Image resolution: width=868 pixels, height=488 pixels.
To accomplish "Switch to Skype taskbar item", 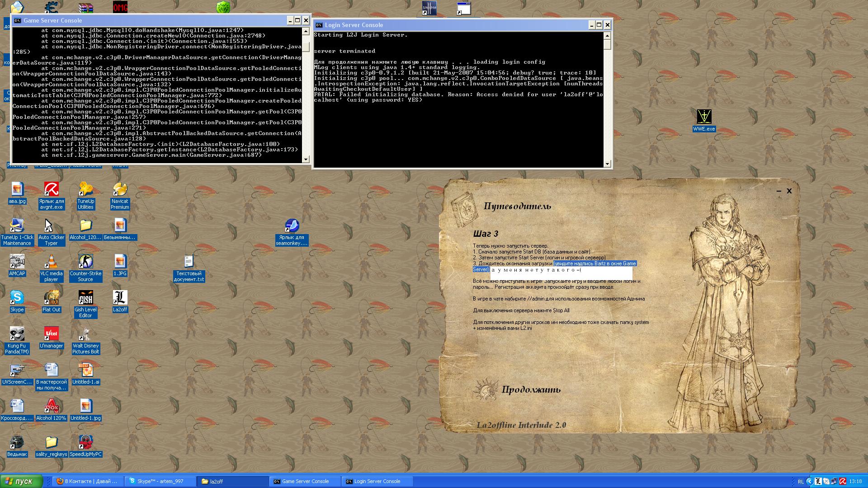I will pos(160,481).
